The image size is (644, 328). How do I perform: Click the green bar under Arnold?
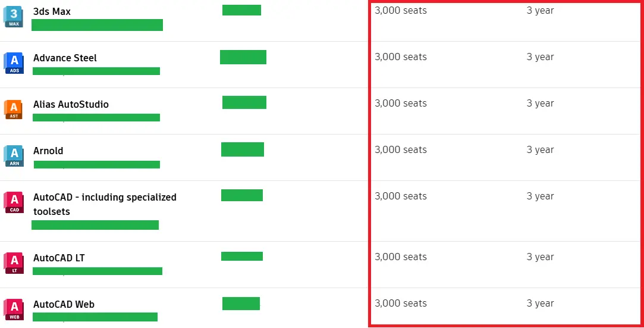[96, 164]
